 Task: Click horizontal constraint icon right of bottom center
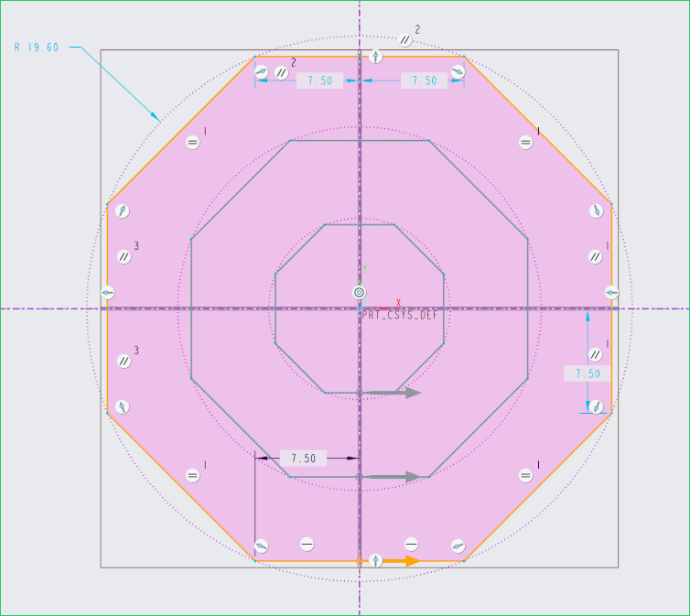(x=411, y=544)
